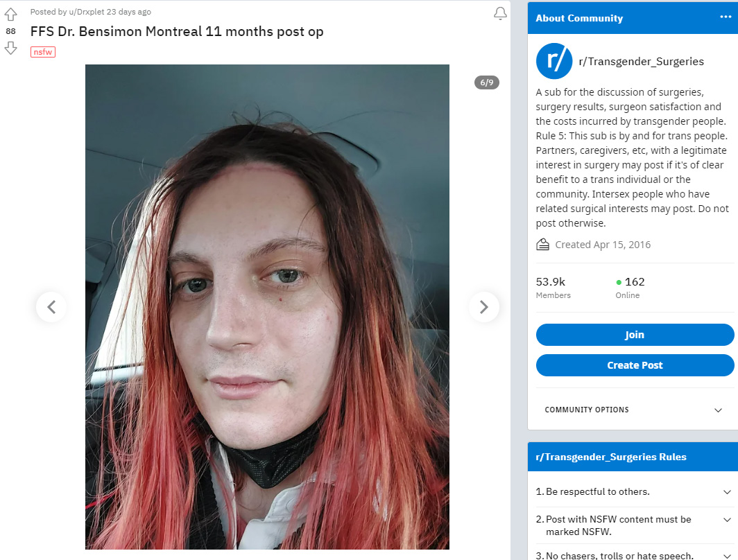Expand the Community Options section
The image size is (738, 560).
pyautogui.click(x=633, y=410)
